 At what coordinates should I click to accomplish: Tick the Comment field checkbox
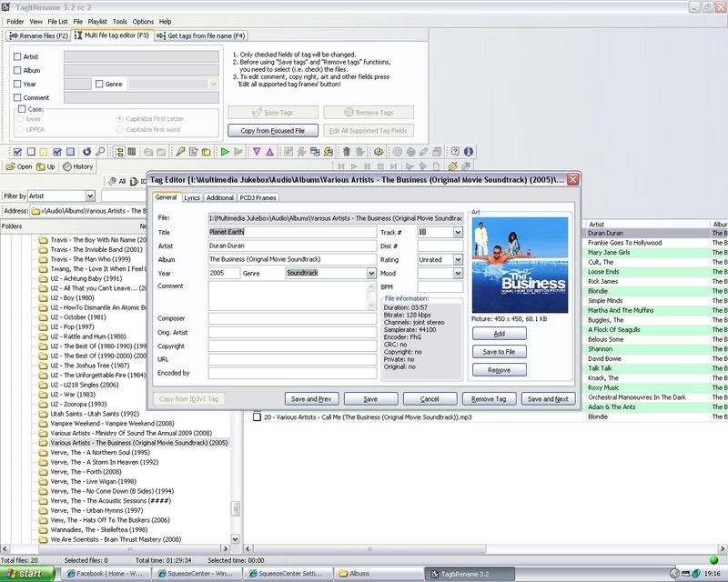(x=17, y=97)
